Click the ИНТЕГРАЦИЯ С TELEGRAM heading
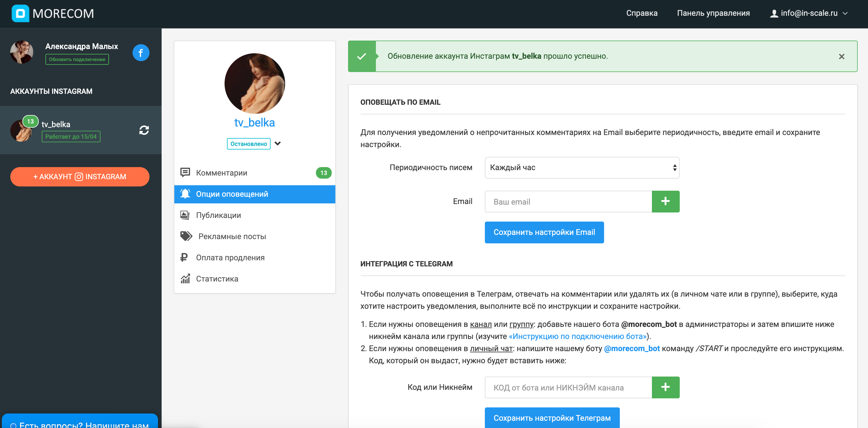868x428 pixels. click(x=406, y=264)
